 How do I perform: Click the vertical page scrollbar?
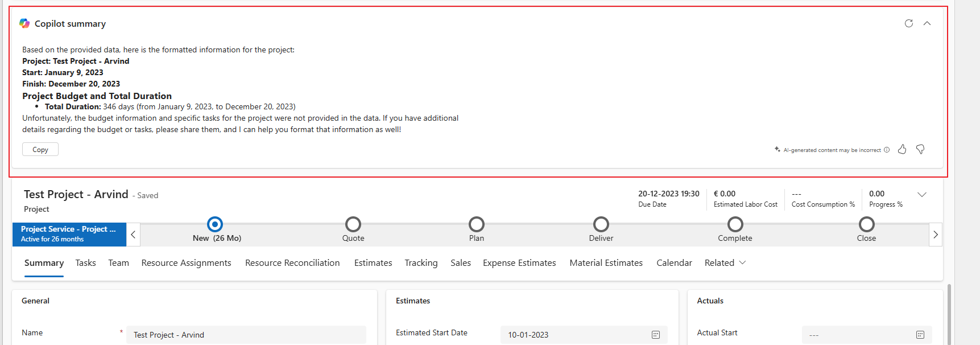tap(949, 313)
